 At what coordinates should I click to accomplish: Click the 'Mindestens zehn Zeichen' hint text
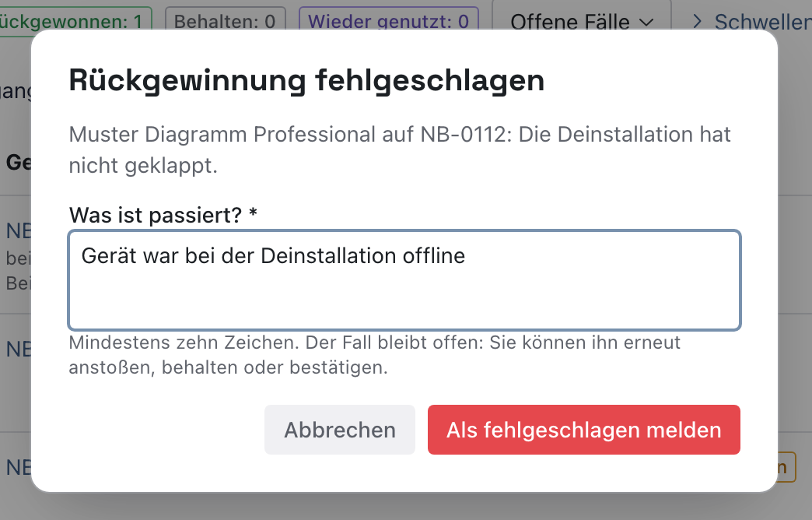[x=374, y=355]
